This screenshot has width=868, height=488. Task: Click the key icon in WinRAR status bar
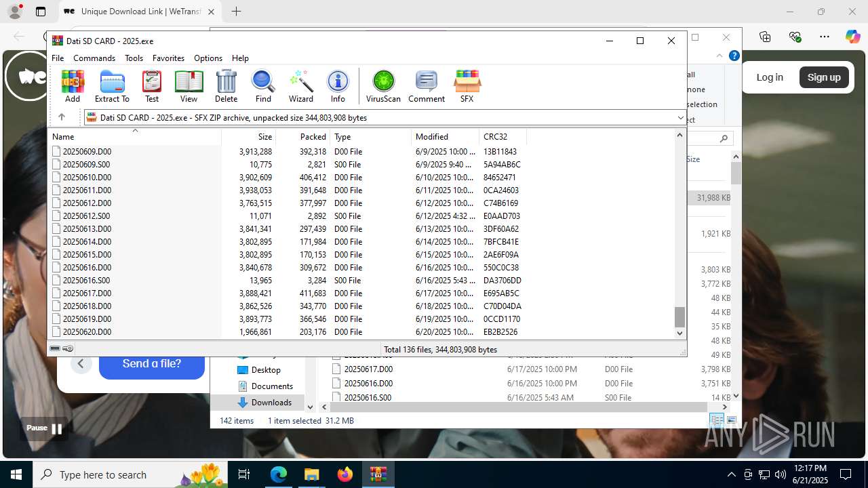68,348
